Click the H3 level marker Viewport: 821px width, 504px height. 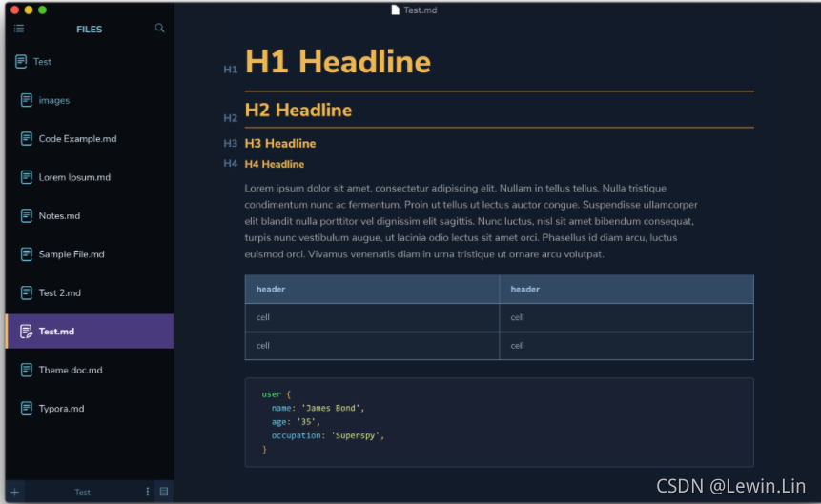pos(231,143)
